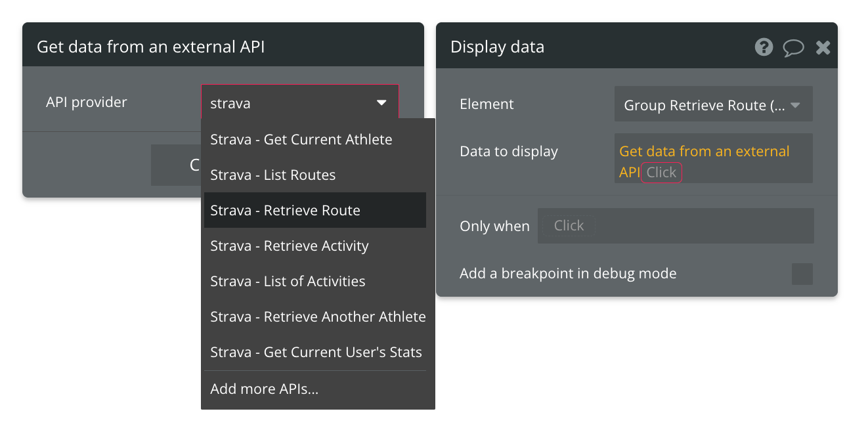Open the Element dropdown showing Group Retrieve Route

[713, 104]
